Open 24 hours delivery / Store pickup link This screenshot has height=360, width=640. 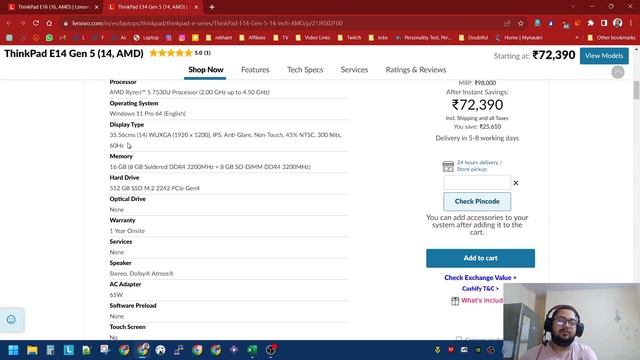[479, 166]
